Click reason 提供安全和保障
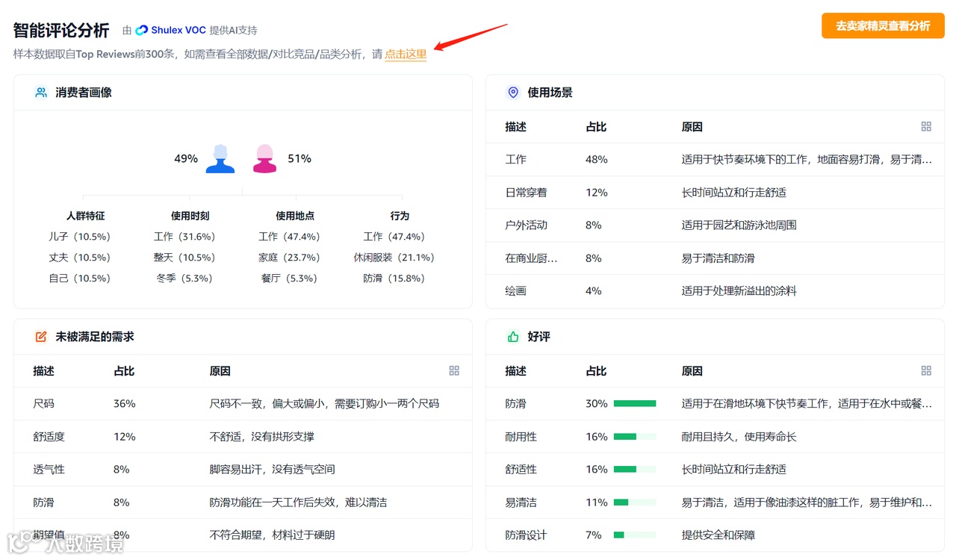 coord(718,535)
